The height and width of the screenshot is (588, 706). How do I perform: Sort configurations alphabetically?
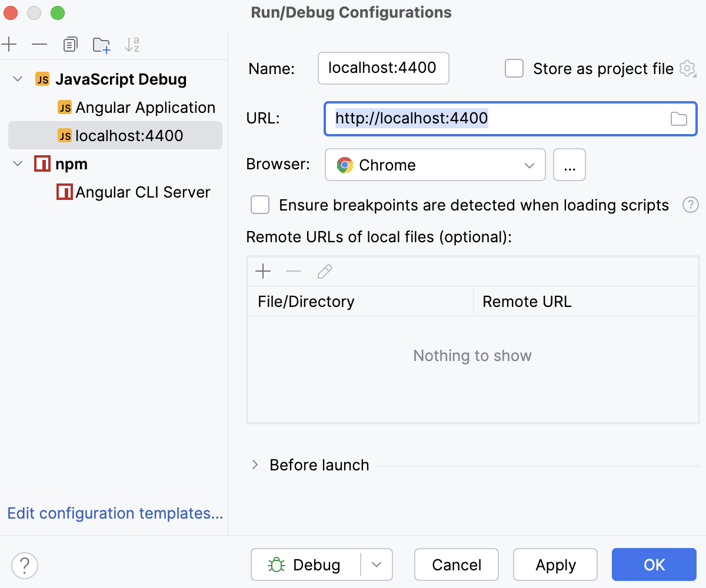pos(132,44)
